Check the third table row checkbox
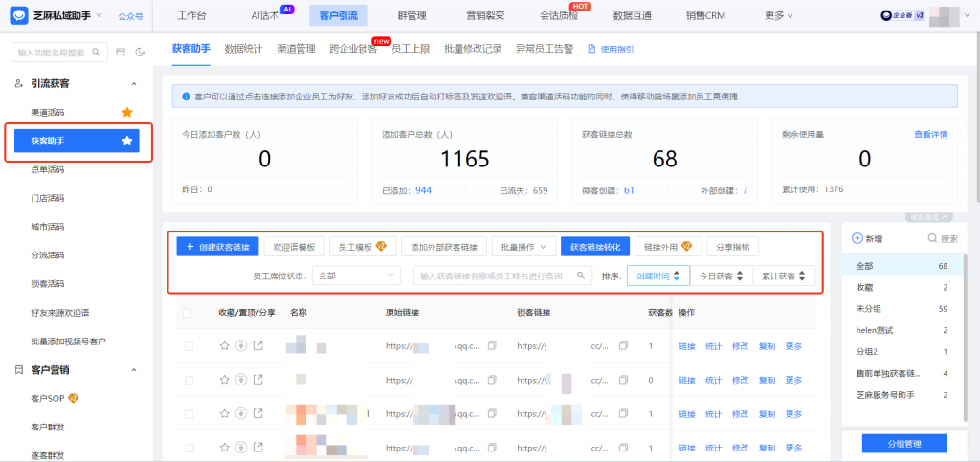980x462 pixels. 189,414
